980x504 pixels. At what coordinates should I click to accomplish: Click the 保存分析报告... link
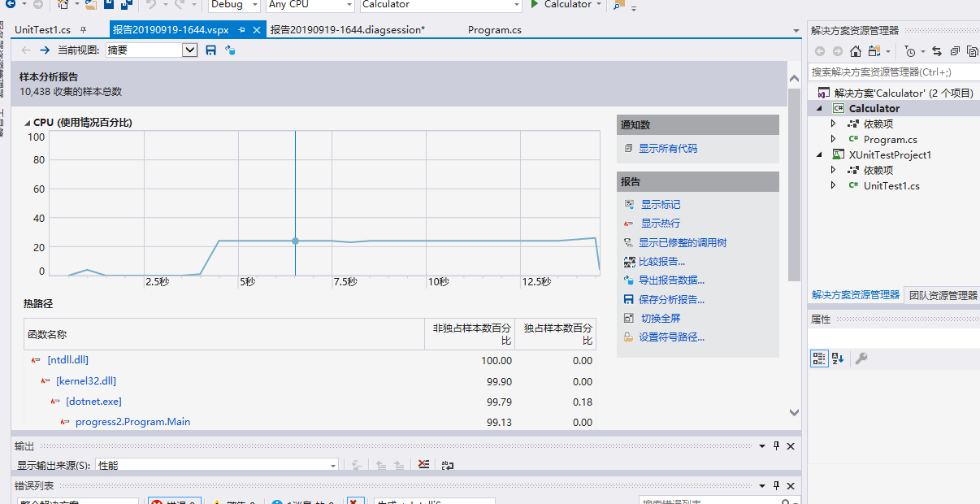672,299
